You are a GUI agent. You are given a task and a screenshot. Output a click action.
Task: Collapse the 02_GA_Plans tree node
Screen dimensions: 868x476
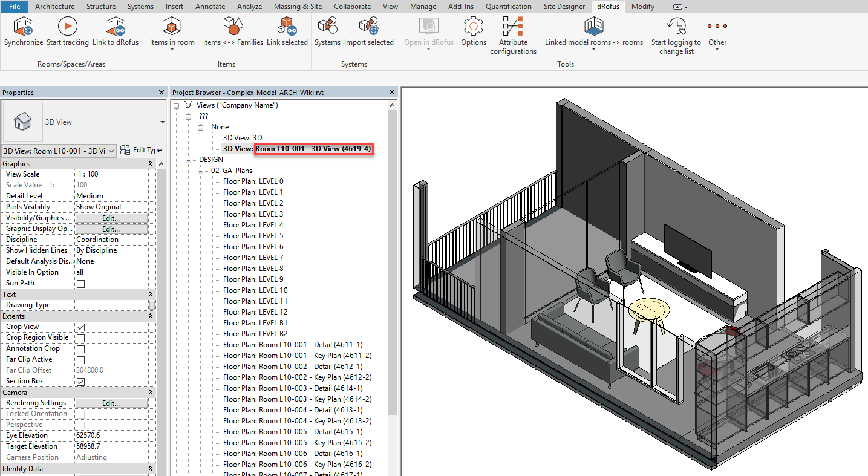(201, 171)
